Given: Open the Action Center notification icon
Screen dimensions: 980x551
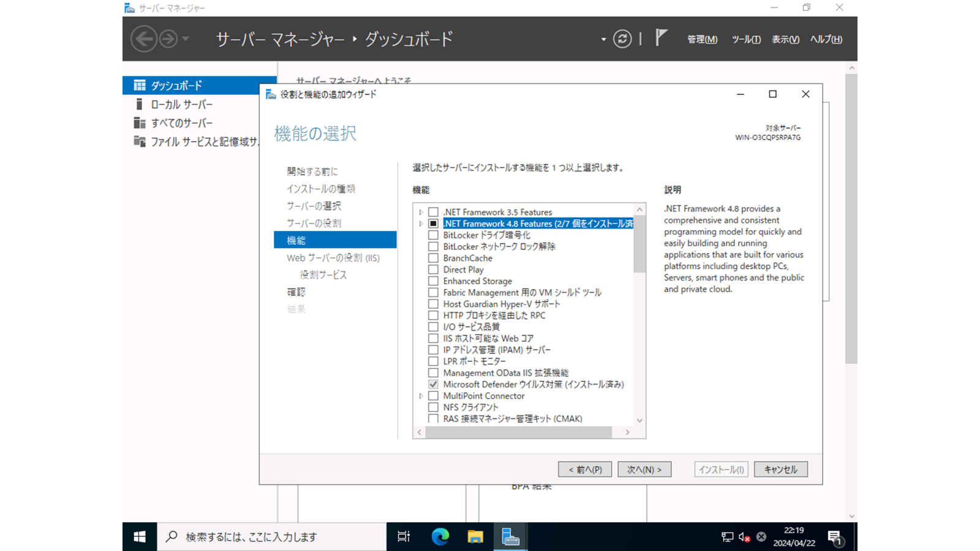Looking at the screenshot, I should [835, 538].
